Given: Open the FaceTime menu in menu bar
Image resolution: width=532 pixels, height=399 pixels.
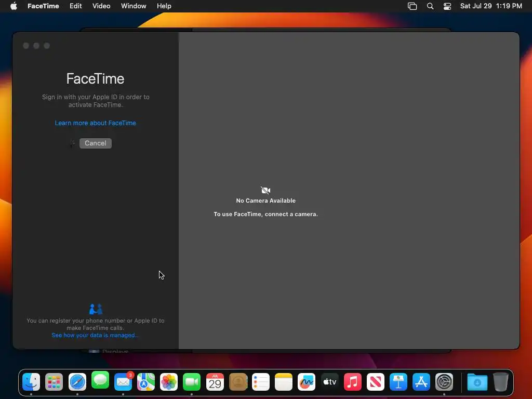Looking at the screenshot, I should coord(43,6).
